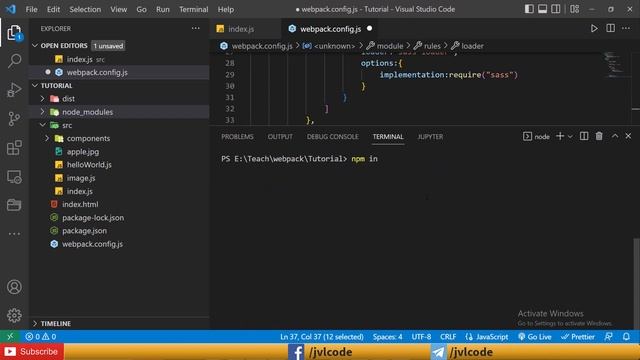The image size is (640, 360).
Task: Maximize the panel size
Action: (615, 136)
